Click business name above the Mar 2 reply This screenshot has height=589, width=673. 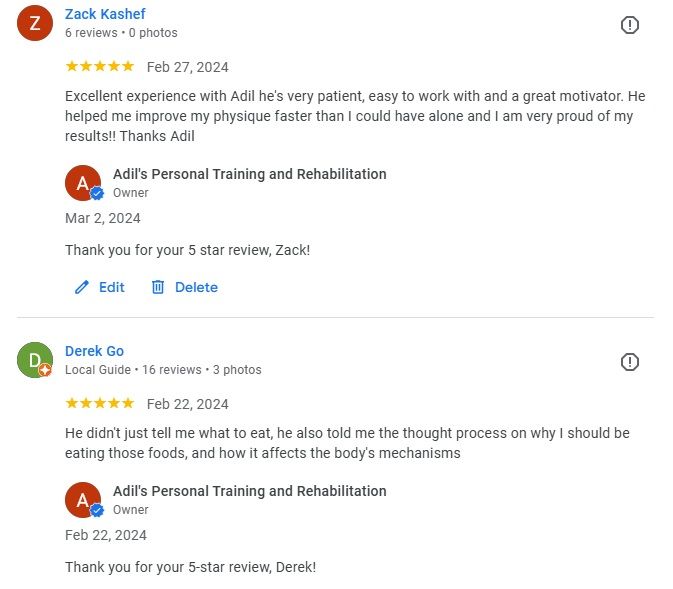tap(249, 174)
